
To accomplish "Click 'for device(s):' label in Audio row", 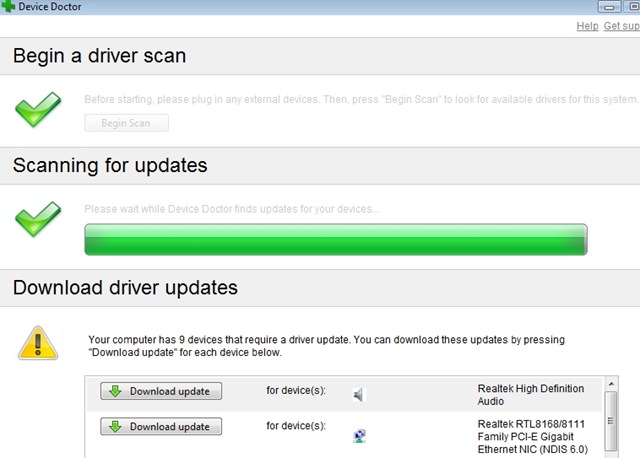I will click(x=296, y=391).
